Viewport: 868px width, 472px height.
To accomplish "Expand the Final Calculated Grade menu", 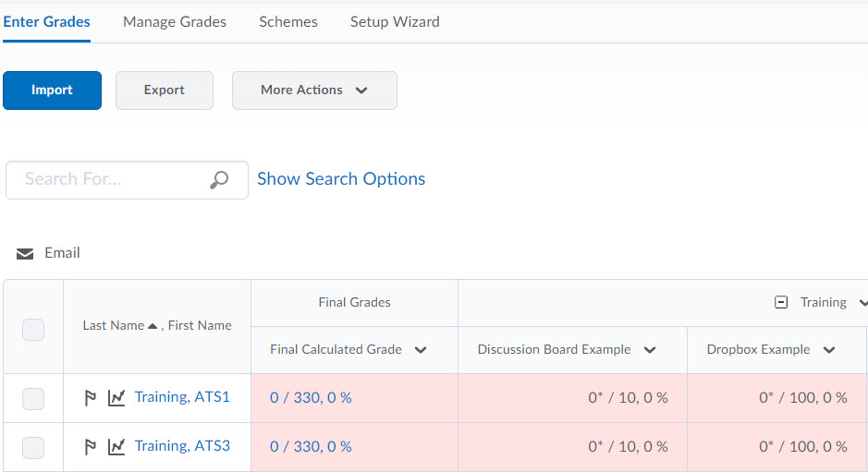I will pos(421,350).
